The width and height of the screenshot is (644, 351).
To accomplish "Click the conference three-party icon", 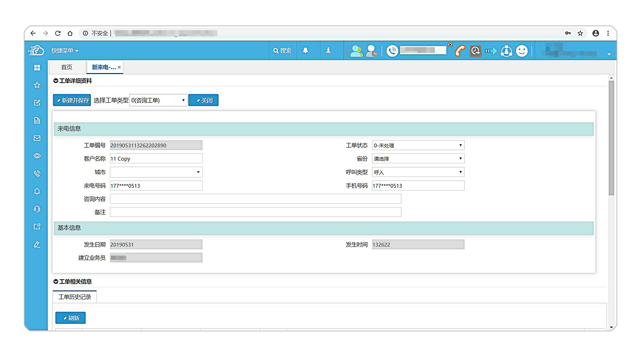I will click(x=506, y=51).
